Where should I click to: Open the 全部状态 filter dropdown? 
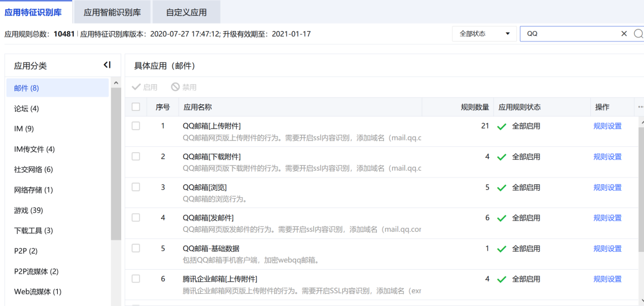click(x=484, y=34)
